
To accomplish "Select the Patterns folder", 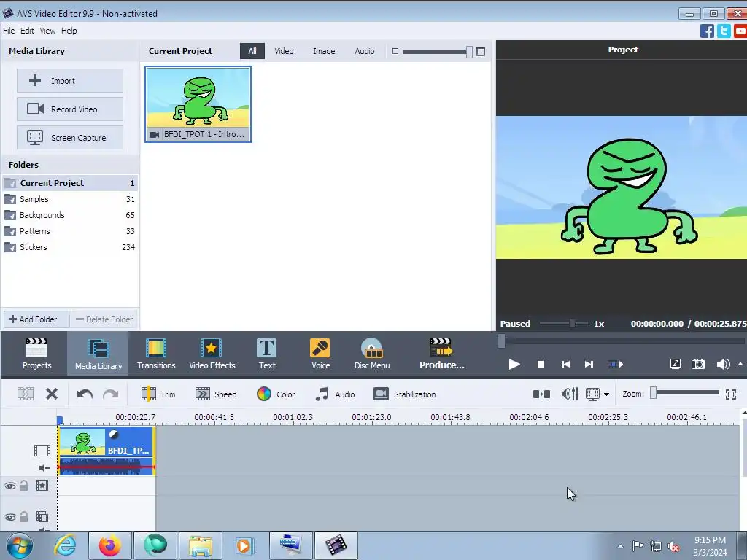I will pos(70,231).
